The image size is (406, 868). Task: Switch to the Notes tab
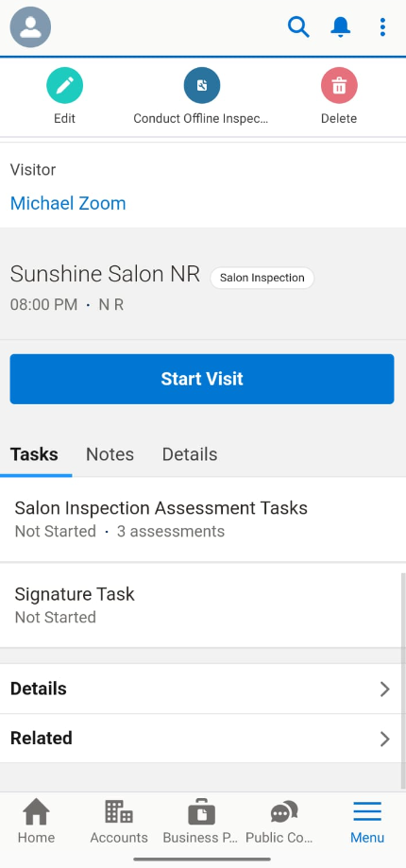point(110,454)
